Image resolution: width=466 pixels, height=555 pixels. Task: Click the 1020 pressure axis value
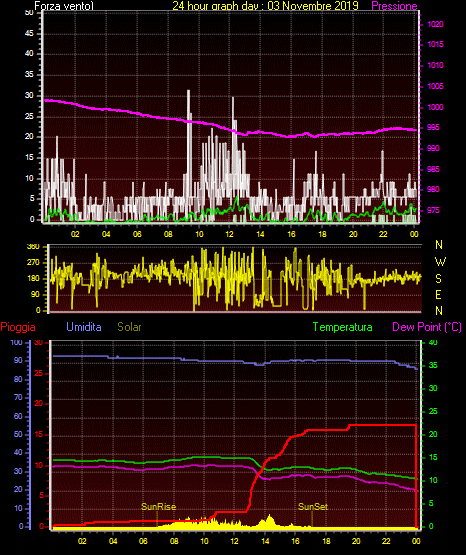click(436, 24)
